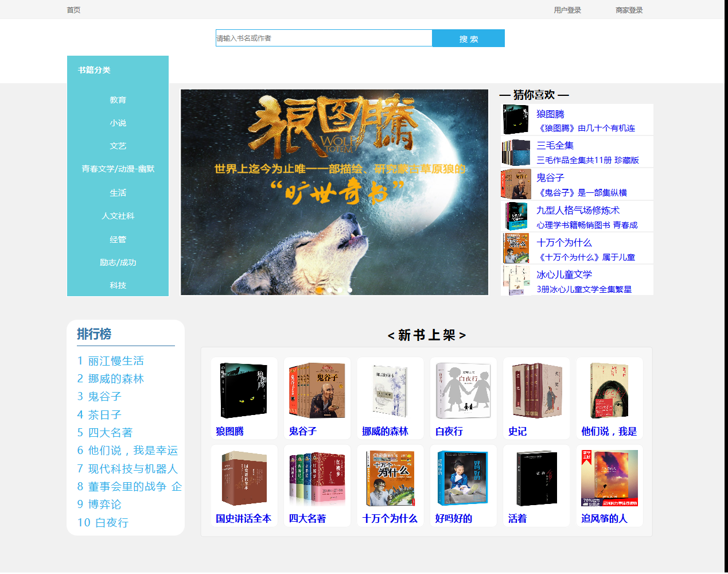Open the 用户登录 user login link
Screen dimensions: 728x574
[x=567, y=10]
